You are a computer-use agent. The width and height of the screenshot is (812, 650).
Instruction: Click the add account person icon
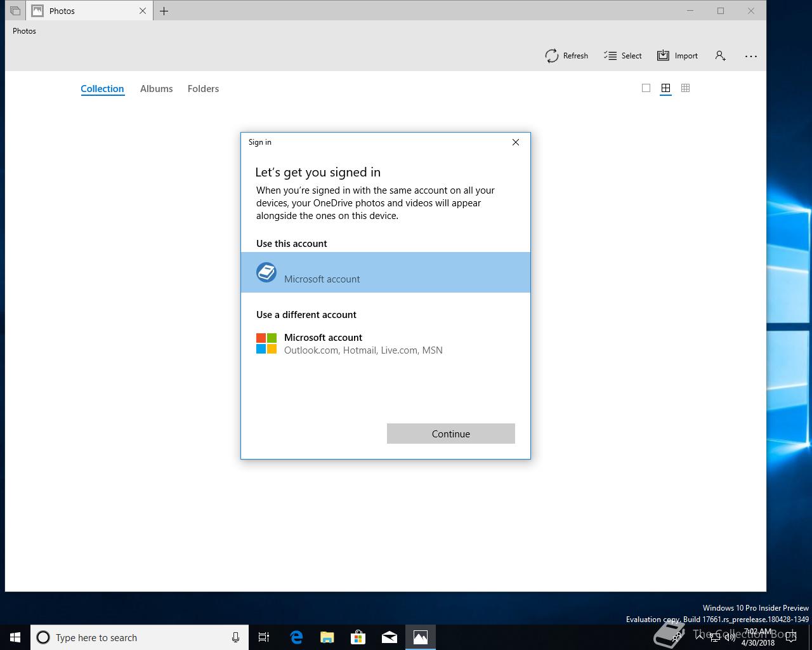[720, 56]
